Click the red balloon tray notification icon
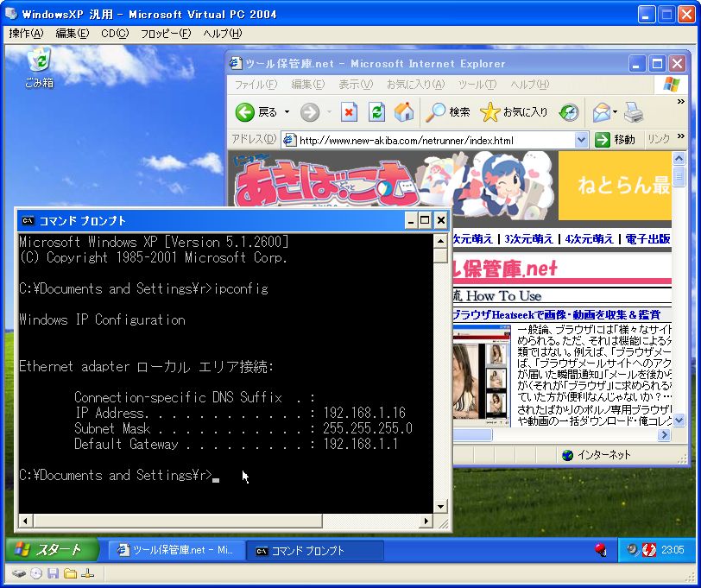 600,549
